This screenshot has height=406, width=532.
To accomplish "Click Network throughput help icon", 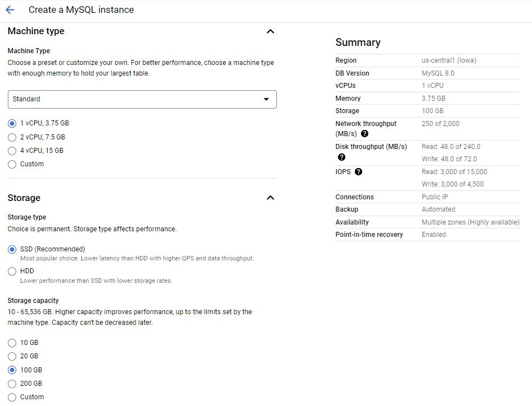I will coord(364,134).
